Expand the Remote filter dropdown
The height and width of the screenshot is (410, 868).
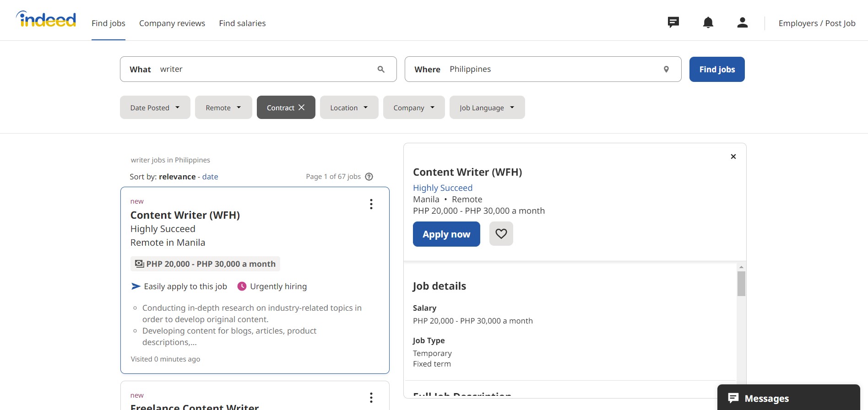coord(223,108)
